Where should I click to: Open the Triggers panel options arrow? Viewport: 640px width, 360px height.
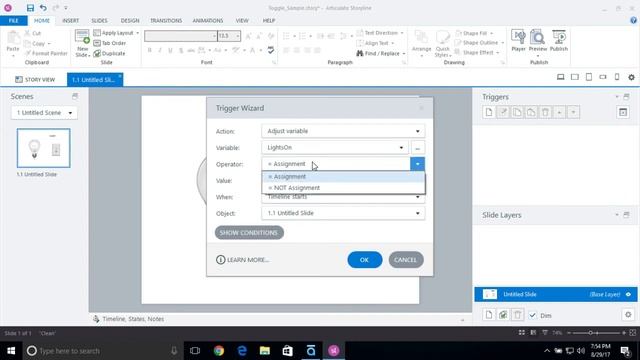coord(617,97)
